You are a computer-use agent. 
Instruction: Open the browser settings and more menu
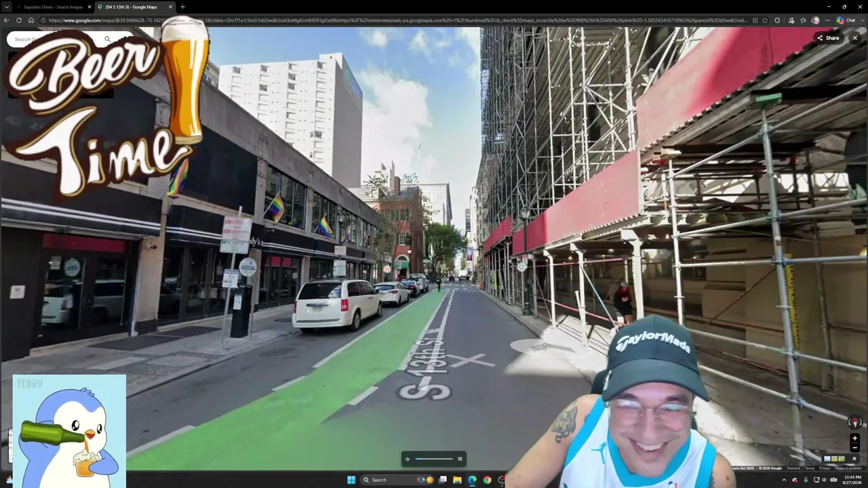point(827,20)
